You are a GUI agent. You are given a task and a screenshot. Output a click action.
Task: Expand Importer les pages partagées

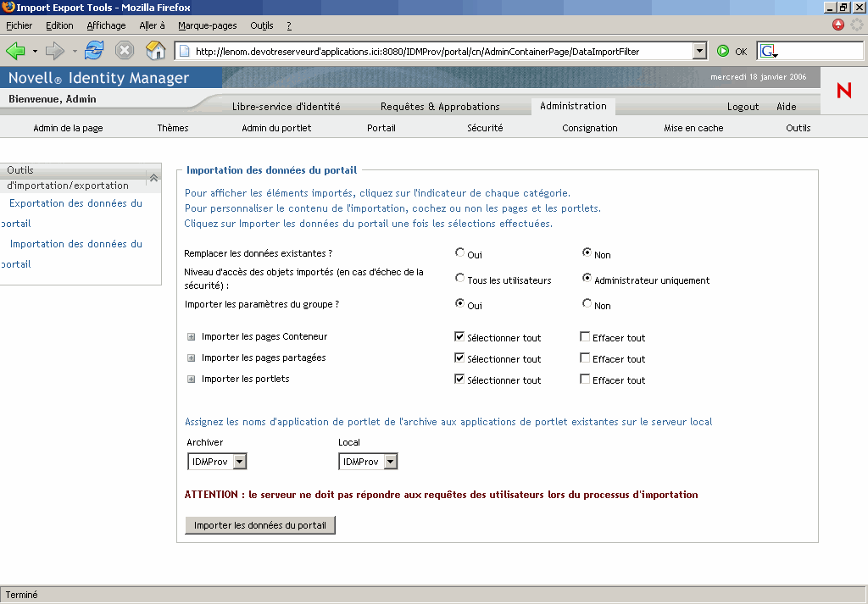click(191, 357)
